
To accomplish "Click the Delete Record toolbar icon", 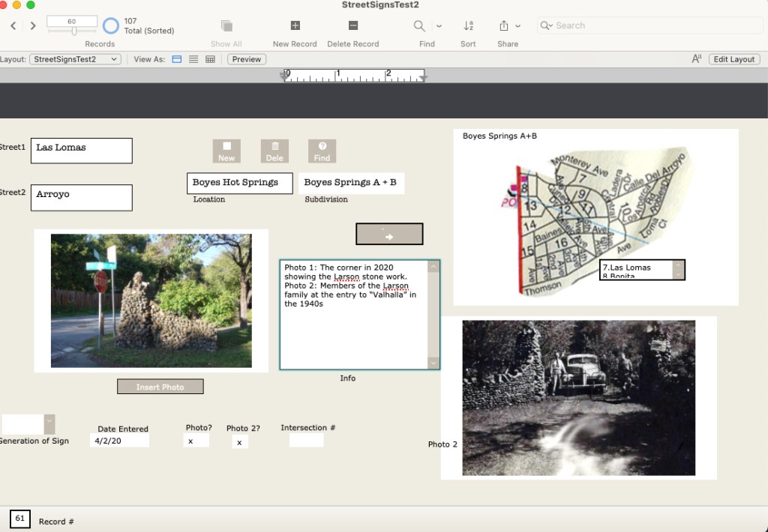I will [x=352, y=26].
